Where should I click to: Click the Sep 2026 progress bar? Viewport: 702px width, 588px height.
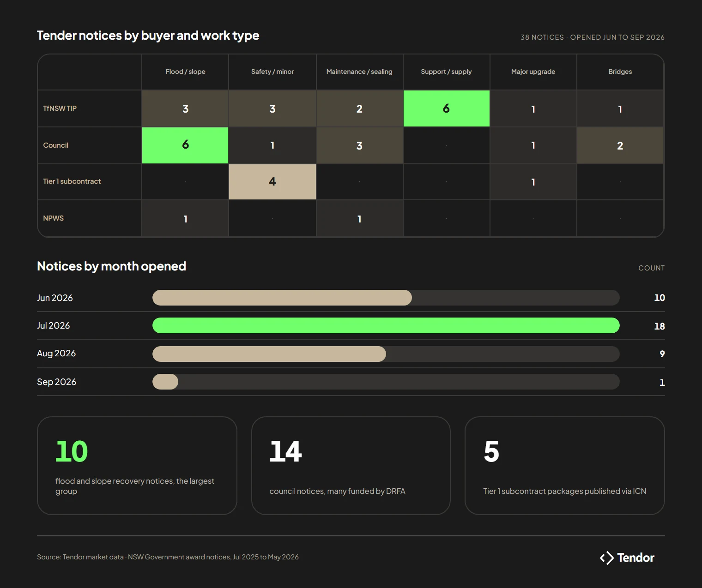(386, 382)
